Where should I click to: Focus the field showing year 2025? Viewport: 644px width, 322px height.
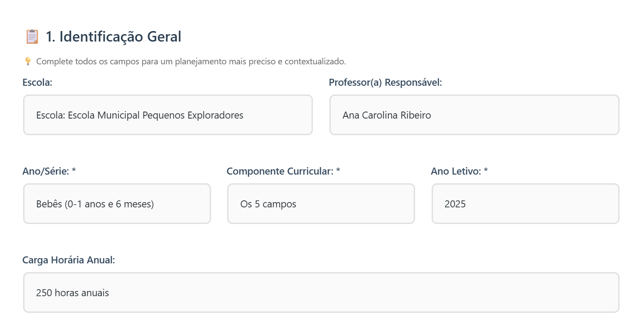tap(525, 204)
